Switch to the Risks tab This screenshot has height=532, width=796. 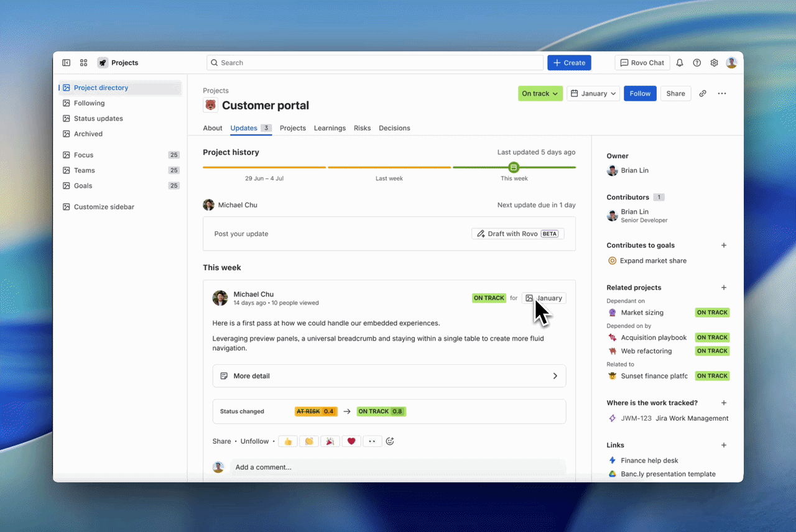pyautogui.click(x=362, y=128)
